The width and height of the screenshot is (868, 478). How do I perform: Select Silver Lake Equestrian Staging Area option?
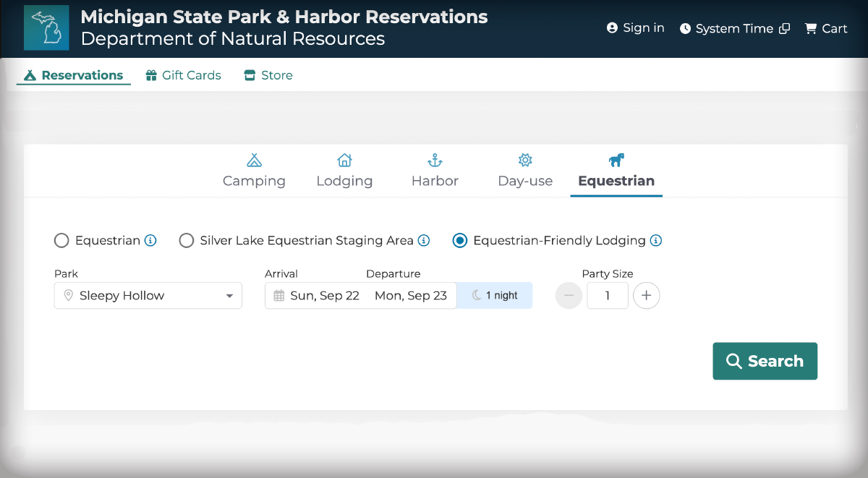point(187,241)
